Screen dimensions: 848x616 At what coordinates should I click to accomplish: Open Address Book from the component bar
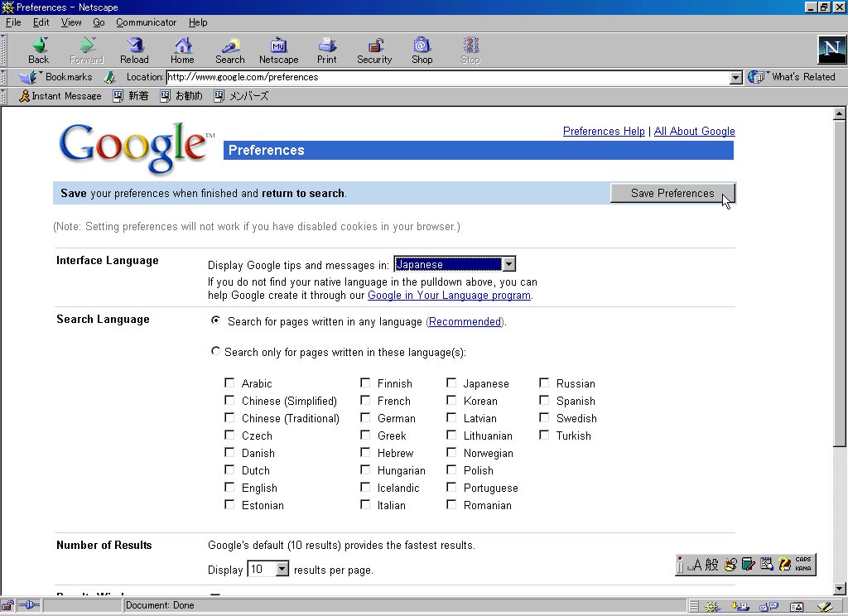point(797,607)
